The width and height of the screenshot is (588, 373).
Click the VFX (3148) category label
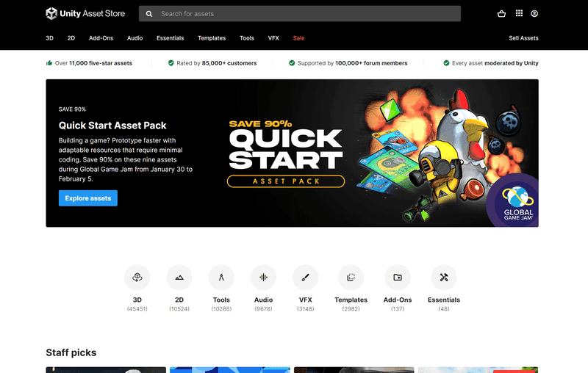(x=305, y=304)
